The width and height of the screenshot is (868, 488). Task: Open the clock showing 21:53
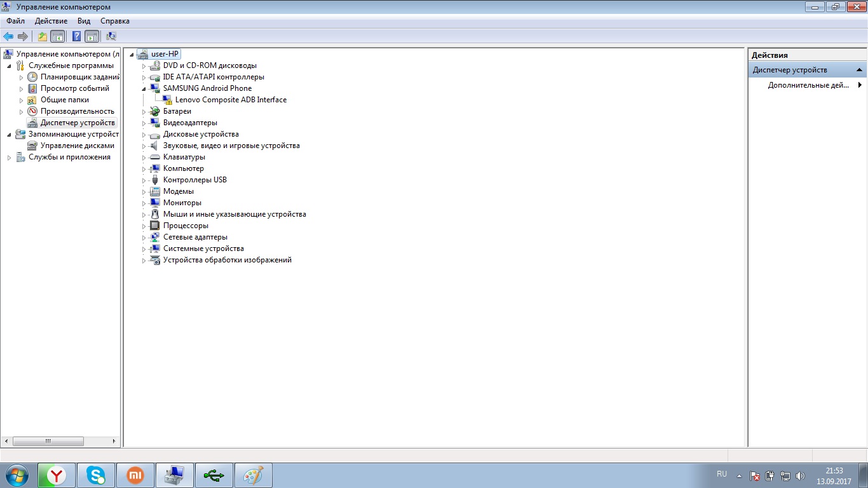point(834,471)
